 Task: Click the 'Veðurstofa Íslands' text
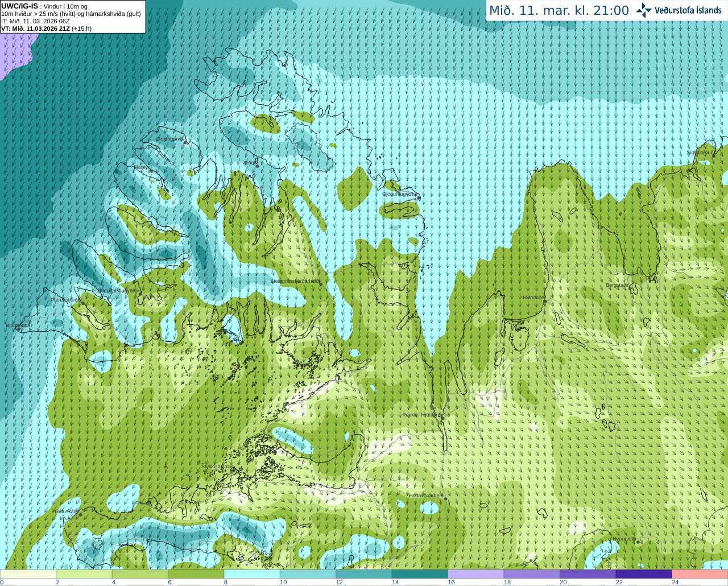pyautogui.click(x=688, y=10)
